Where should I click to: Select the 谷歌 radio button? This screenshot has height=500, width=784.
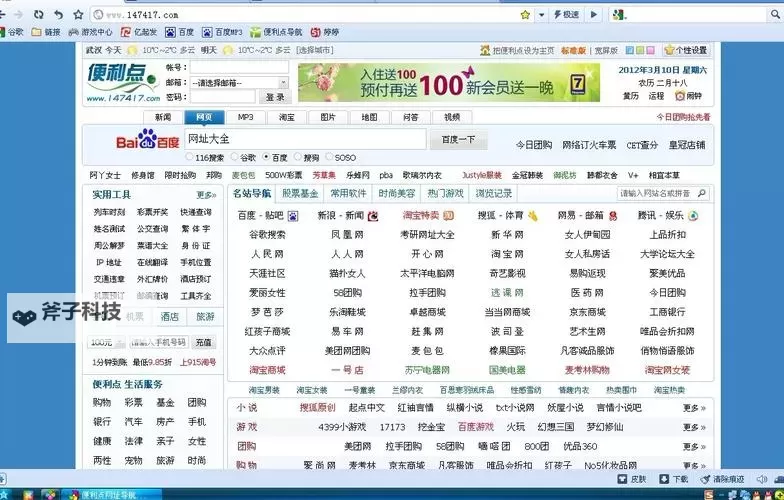234,157
